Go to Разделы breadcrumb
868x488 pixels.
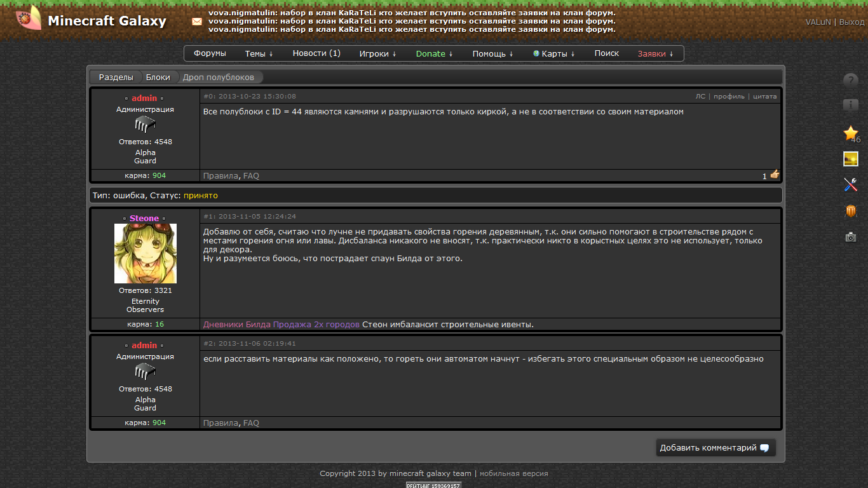116,77
